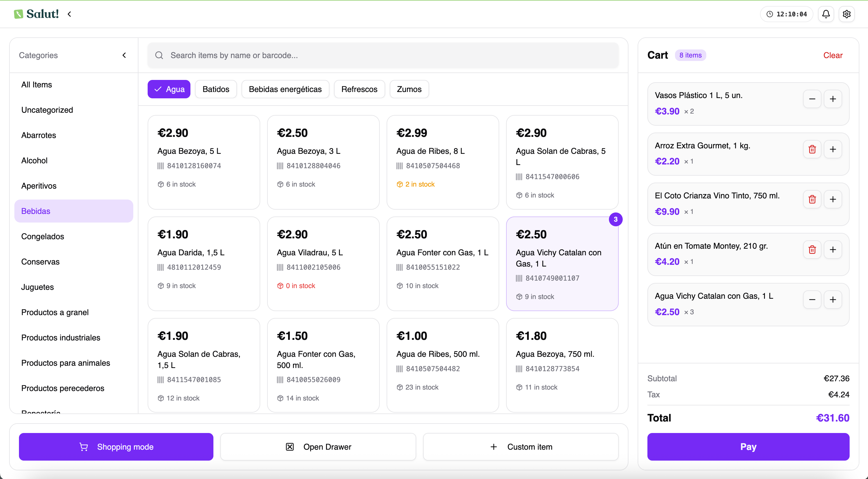Decrease Agua Vichy Catalan cart quantity

[x=812, y=300]
